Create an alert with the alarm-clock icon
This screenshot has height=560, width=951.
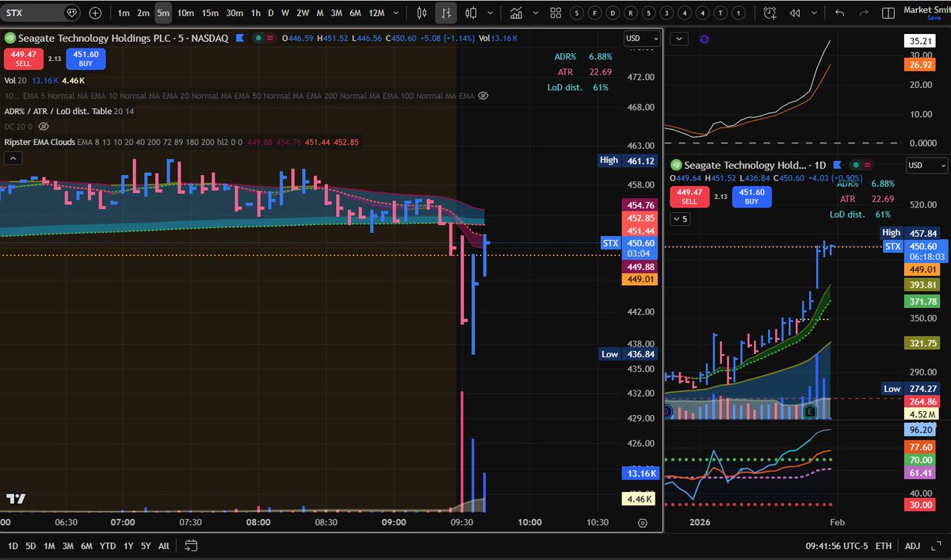pos(770,13)
